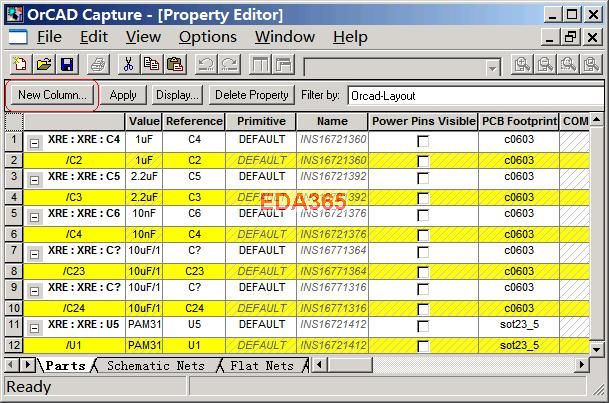Click the Open folder toolbar icon

coord(43,64)
